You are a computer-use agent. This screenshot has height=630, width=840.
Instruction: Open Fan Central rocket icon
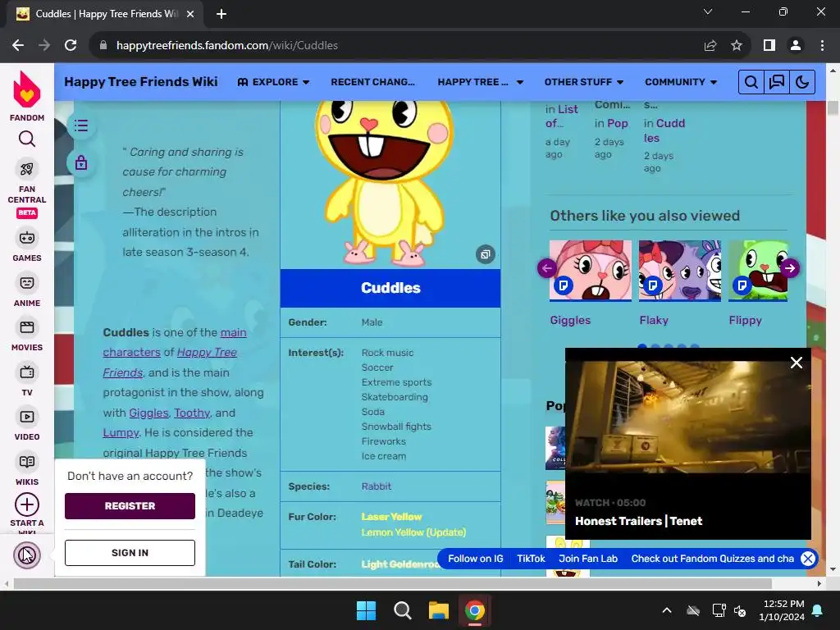27,169
